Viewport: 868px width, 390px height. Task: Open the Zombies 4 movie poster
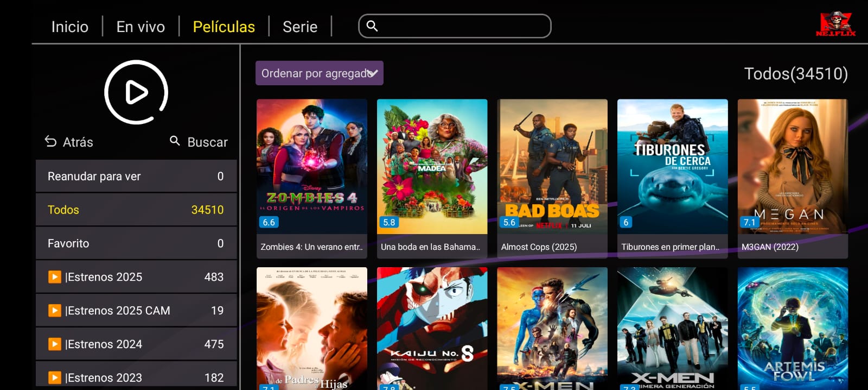312,178
